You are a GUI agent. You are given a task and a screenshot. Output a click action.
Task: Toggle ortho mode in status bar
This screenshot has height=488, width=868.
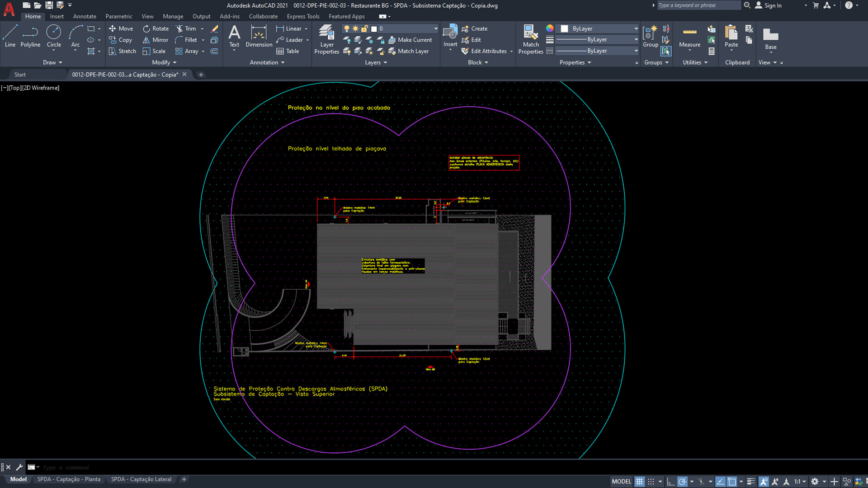point(670,482)
